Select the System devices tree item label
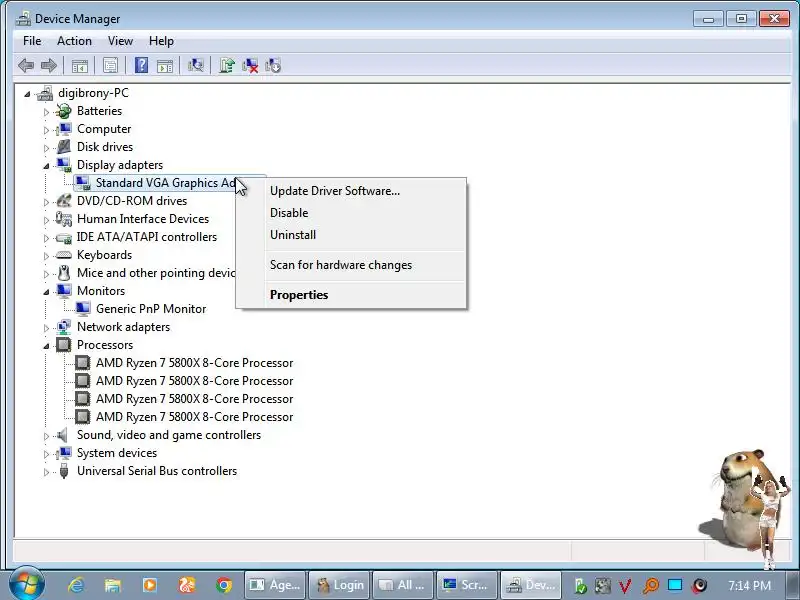Screen dimensions: 800x600 (117, 453)
